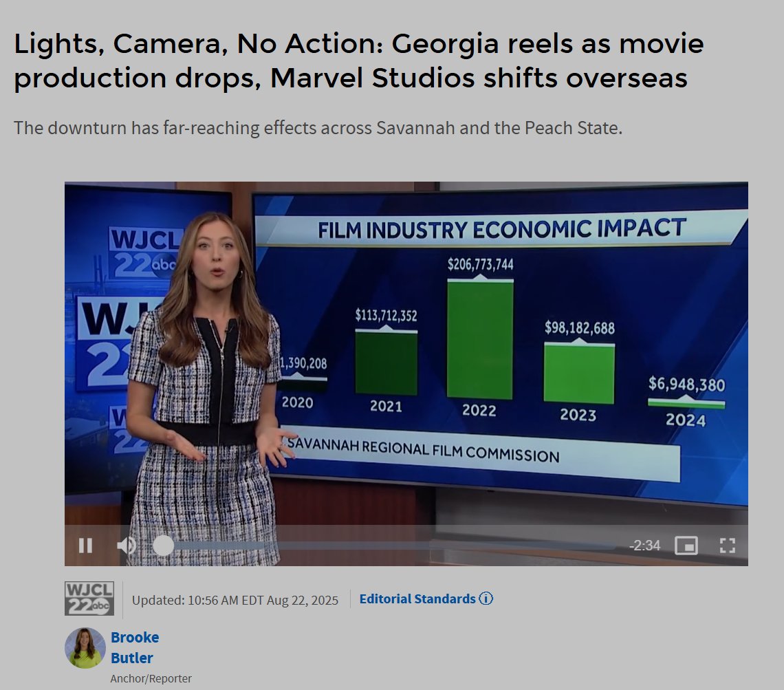784x690 pixels.
Task: Click the updated timestamp Aug 22, 2025
Action: pyautogui.click(x=235, y=600)
